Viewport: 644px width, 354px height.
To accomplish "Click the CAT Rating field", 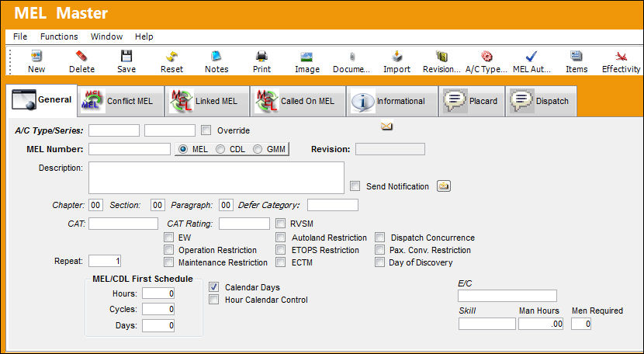I will (244, 224).
